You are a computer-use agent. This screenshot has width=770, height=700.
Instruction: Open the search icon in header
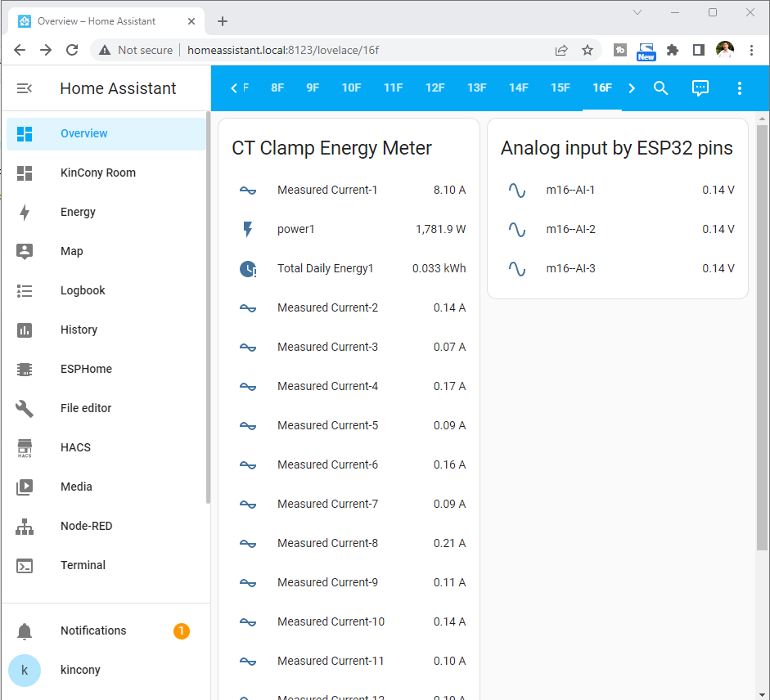661,88
